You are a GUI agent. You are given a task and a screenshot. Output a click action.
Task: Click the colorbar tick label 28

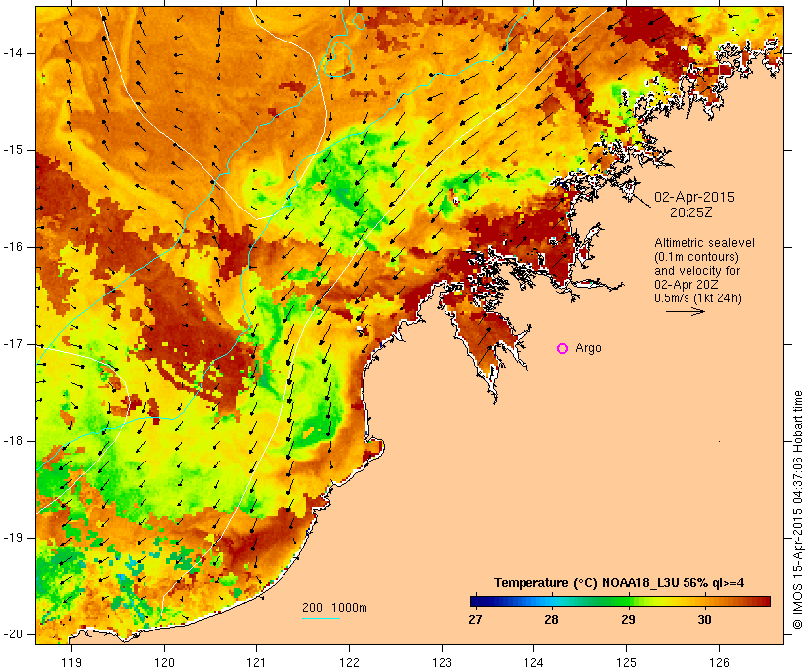click(x=552, y=619)
